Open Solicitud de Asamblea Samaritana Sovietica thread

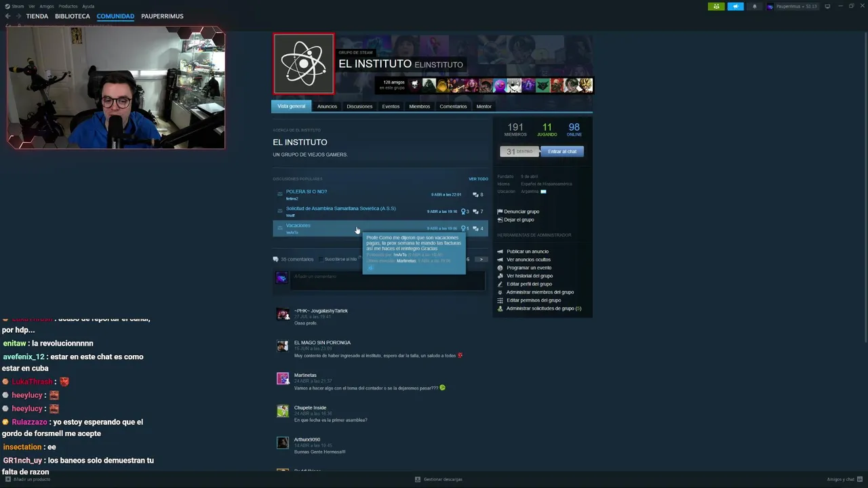pos(340,208)
